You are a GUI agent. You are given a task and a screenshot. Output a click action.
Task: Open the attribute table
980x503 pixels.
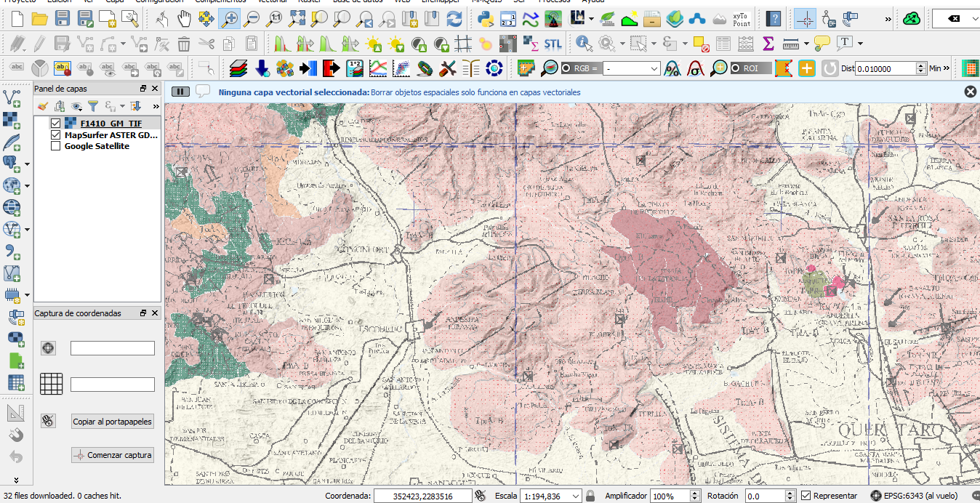(x=723, y=44)
